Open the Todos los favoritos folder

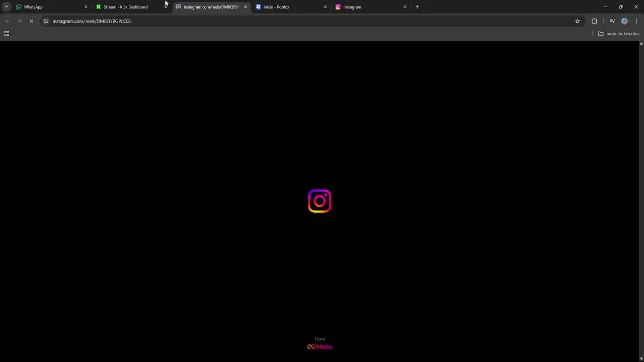(x=618, y=34)
